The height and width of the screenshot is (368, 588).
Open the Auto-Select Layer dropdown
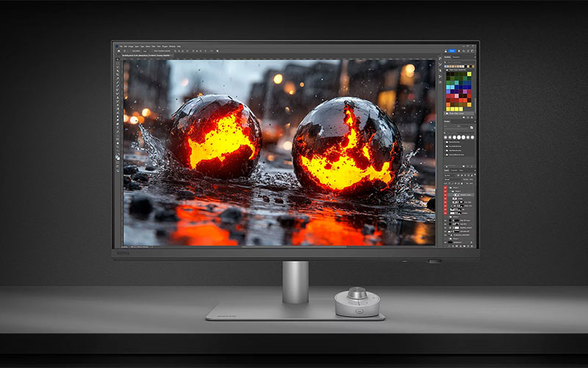[145, 51]
